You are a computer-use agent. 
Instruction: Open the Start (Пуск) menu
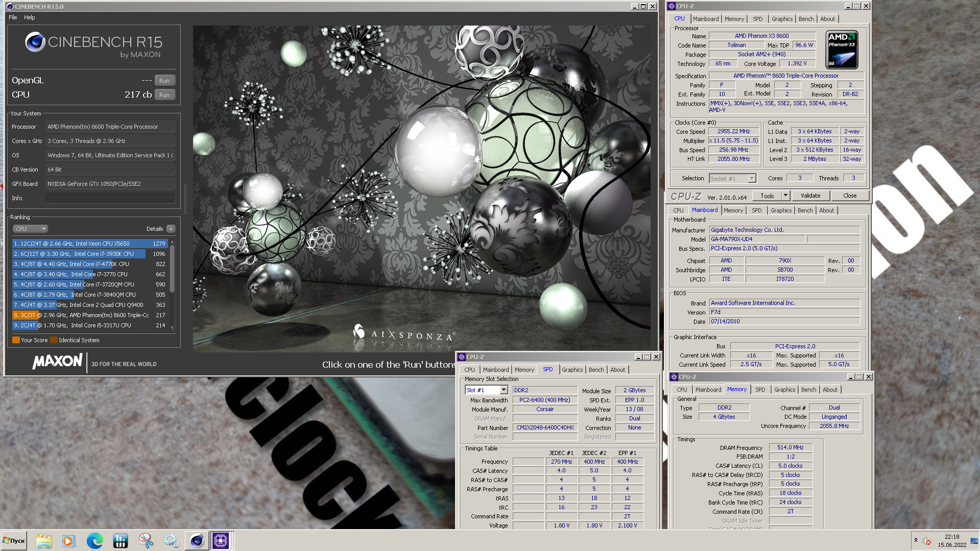coord(14,540)
